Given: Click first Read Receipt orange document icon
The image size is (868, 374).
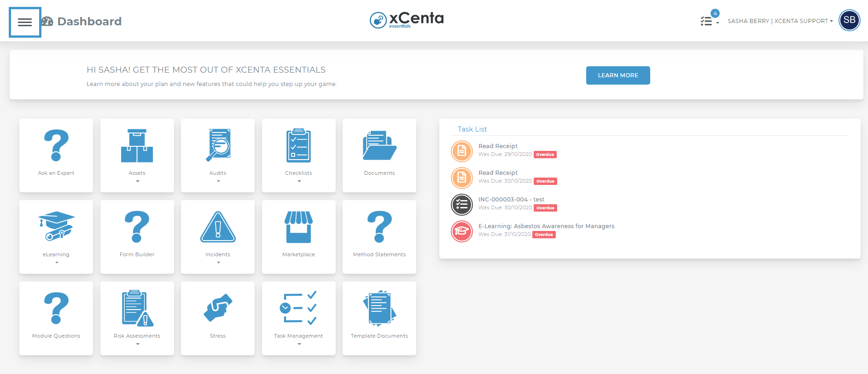Looking at the screenshot, I should [x=462, y=151].
